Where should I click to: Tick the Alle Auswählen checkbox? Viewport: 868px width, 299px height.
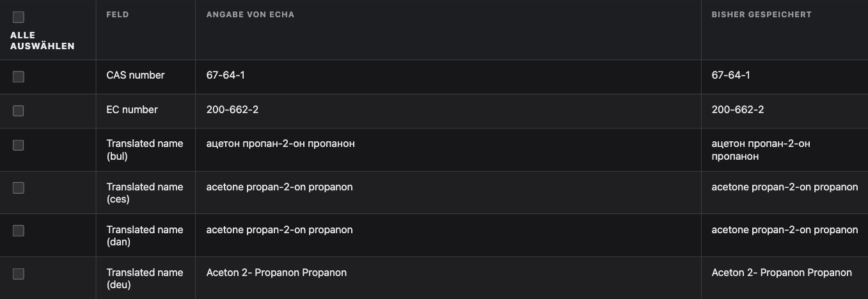tap(19, 17)
